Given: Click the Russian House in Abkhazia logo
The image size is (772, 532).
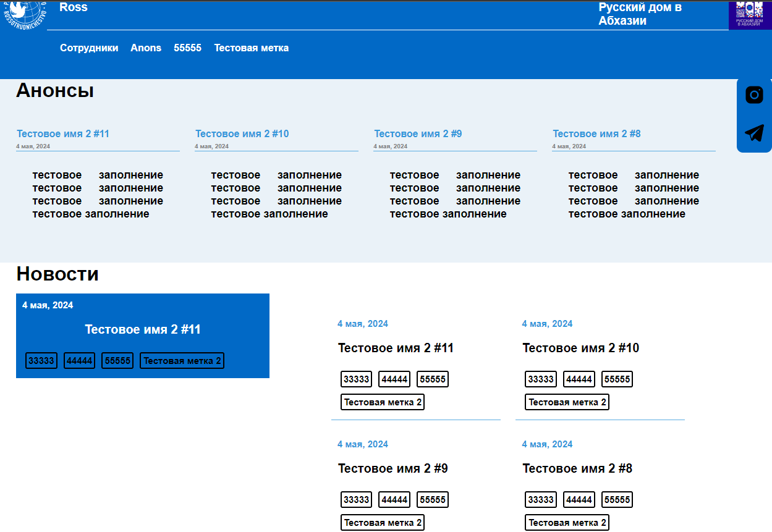Looking at the screenshot, I should click(x=750, y=14).
